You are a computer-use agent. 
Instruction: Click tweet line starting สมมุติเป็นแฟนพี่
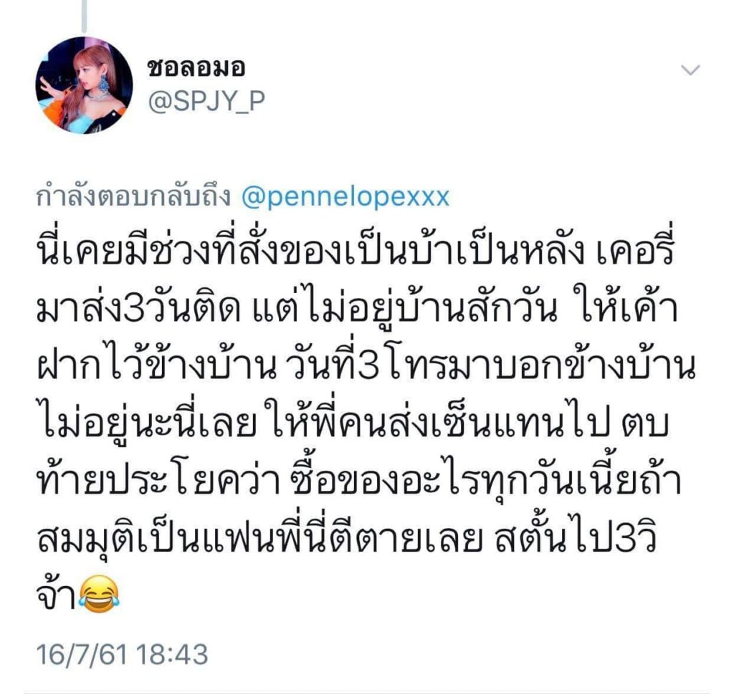pyautogui.click(x=347, y=538)
